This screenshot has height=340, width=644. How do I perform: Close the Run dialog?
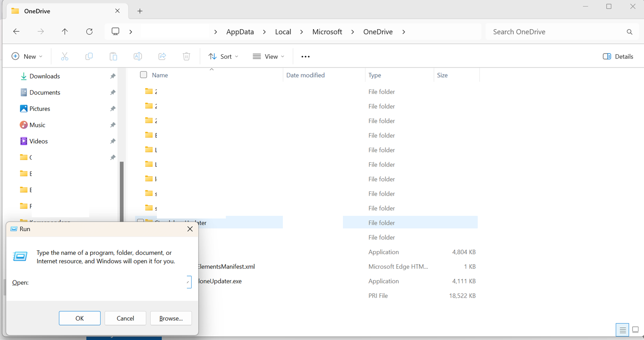coord(190,229)
